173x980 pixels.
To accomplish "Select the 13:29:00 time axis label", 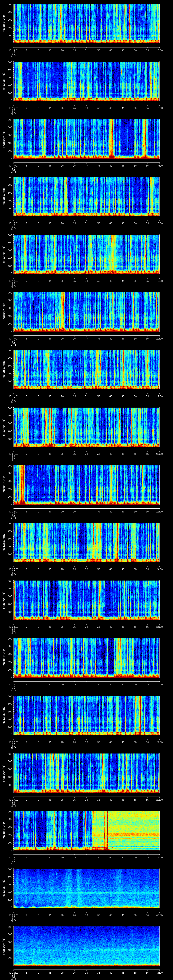I will coord(13,915).
